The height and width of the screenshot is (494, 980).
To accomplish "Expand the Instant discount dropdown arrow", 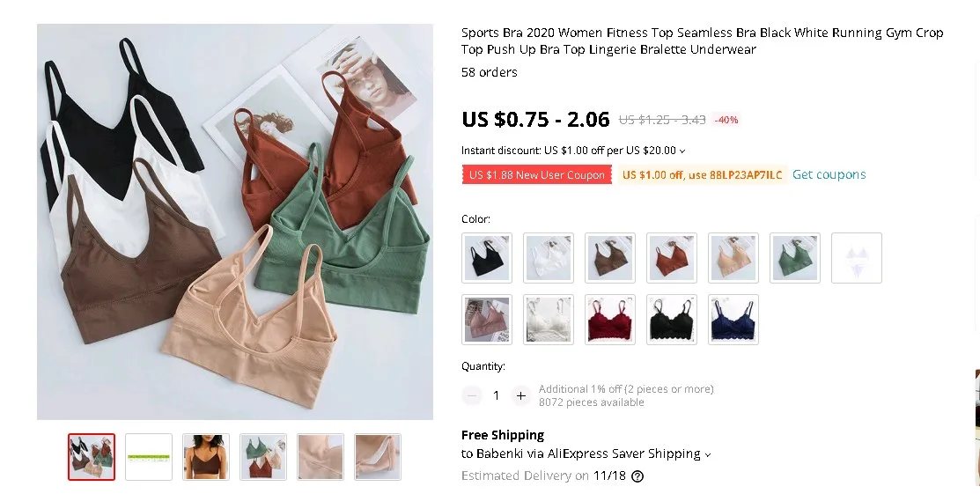I will click(x=682, y=151).
